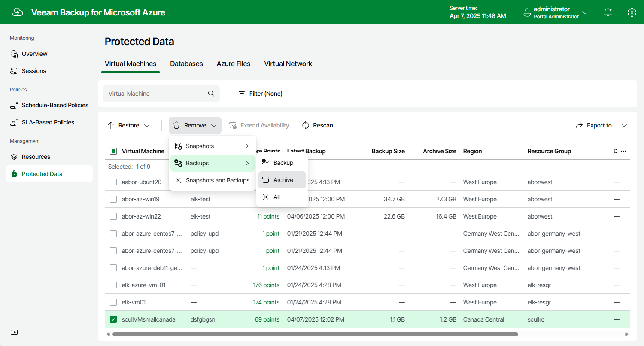
Task: Collapse the sidebar with the bottom-left icon
Action: (x=14, y=332)
